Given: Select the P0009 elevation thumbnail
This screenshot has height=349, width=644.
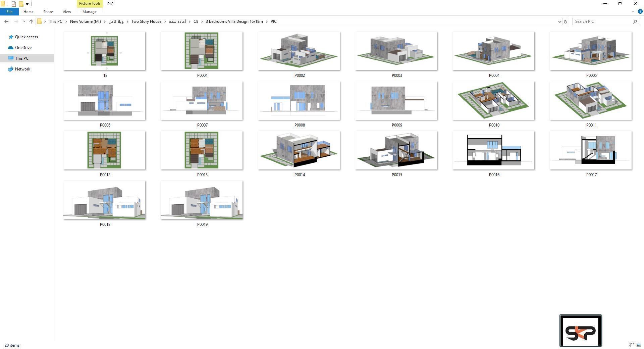Looking at the screenshot, I should pyautogui.click(x=396, y=101).
